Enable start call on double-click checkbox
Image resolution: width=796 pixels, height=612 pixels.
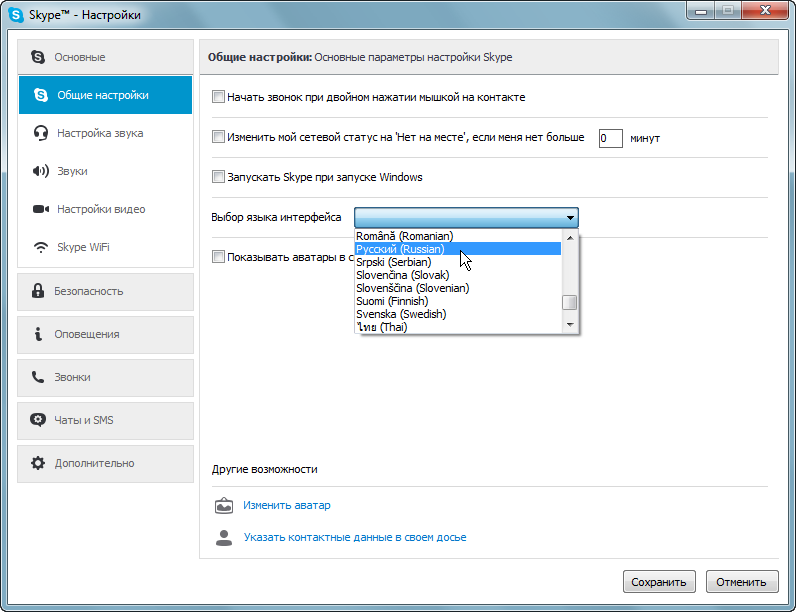pyautogui.click(x=219, y=98)
